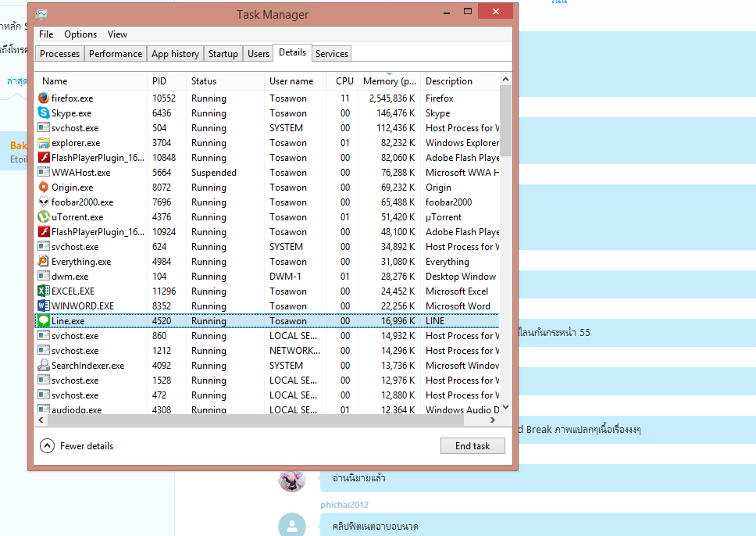Click the svchost.exe icon with PID 472
The height and width of the screenshot is (536, 756).
[44, 395]
